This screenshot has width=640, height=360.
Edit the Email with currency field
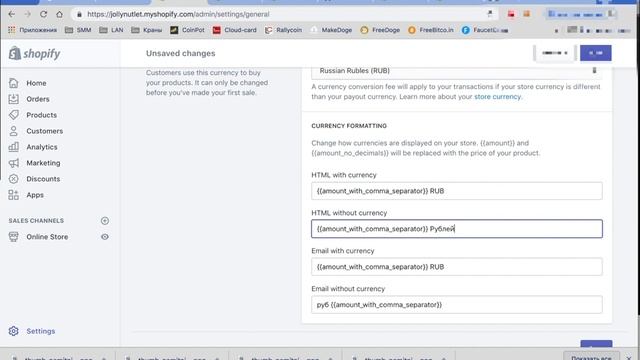(x=457, y=267)
